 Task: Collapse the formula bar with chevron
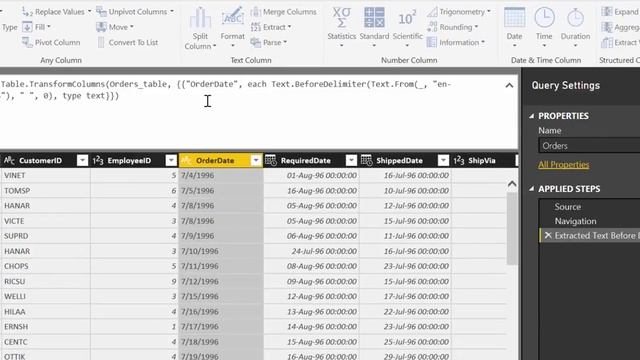pyautogui.click(x=509, y=85)
